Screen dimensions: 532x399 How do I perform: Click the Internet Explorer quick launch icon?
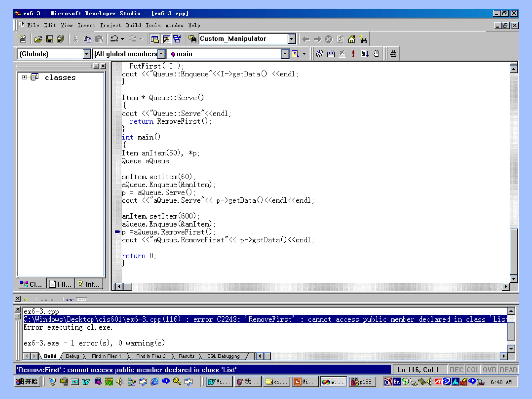click(x=155, y=382)
